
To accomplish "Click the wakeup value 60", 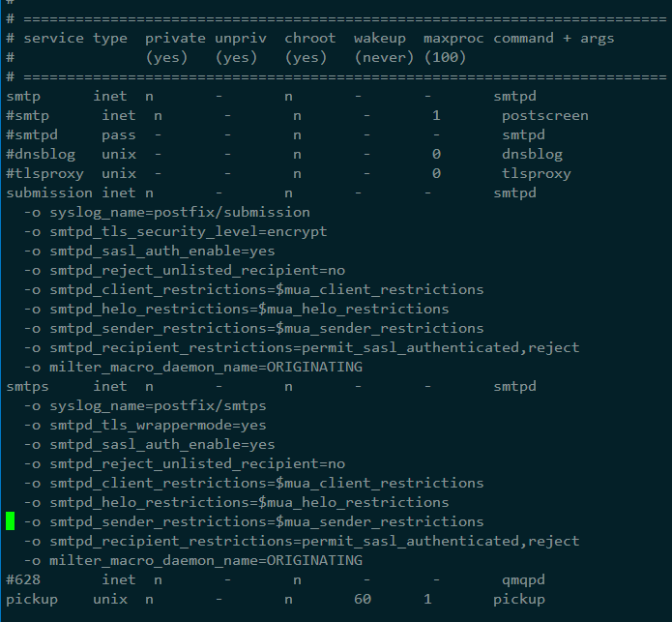I will (363, 599).
